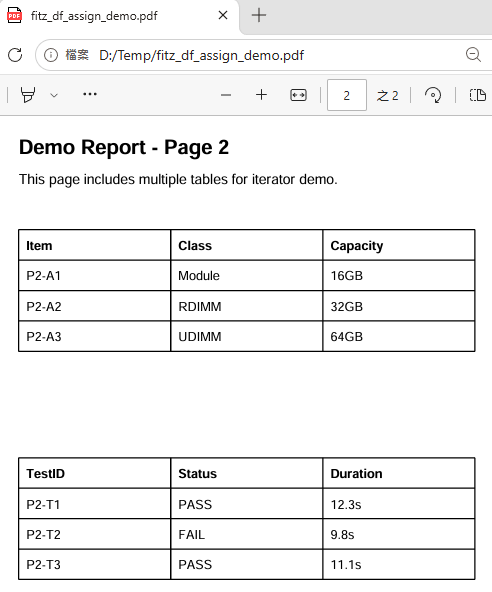Image resolution: width=492 pixels, height=592 pixels.
Task: Open a new browser tab
Action: coord(259,15)
